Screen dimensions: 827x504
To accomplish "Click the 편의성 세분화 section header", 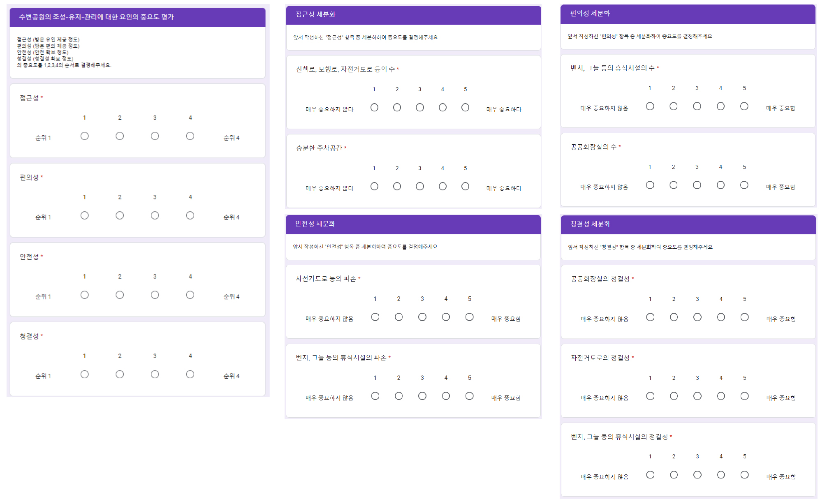I will click(590, 14).
